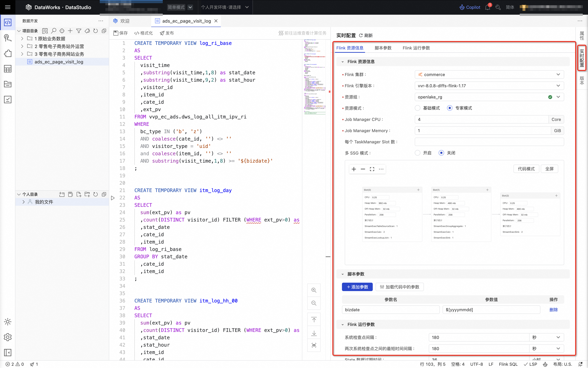588x368 pixels.
Task: Switch to the 脚本参数 tab
Action: [383, 48]
